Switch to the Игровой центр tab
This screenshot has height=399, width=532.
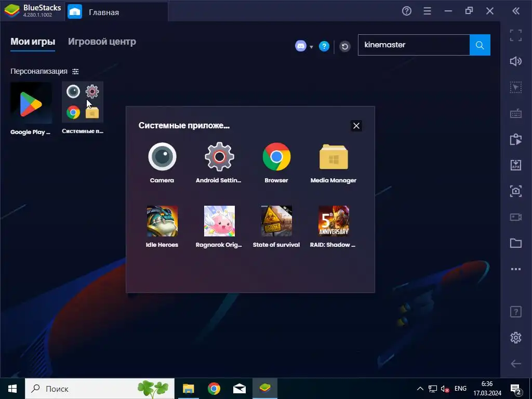click(102, 42)
